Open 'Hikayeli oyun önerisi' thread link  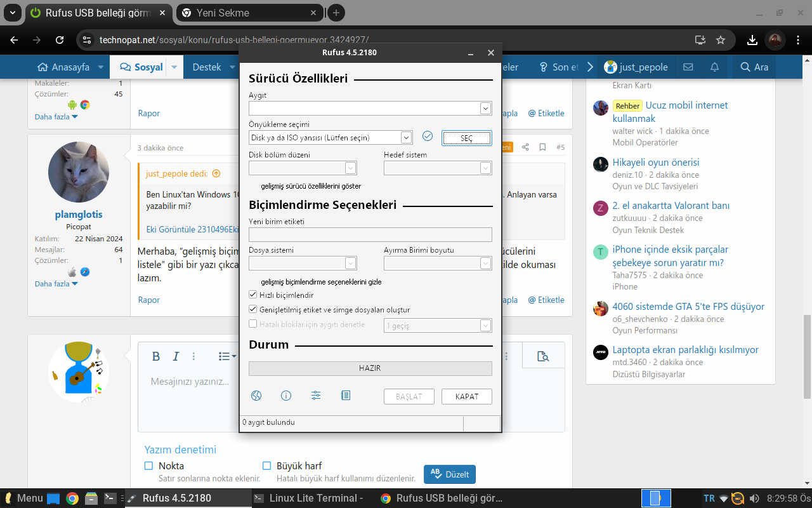[656, 163]
